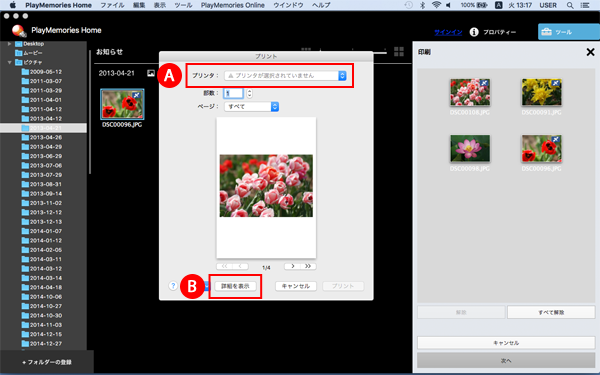Open the ウインドウ menu
This screenshot has width=600, height=375.
pos(288,5)
